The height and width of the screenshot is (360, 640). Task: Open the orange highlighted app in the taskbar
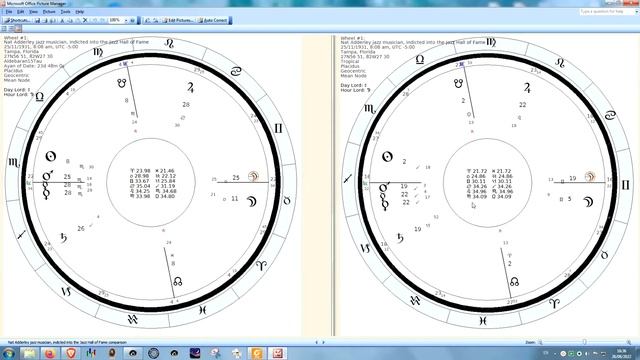[x=257, y=353]
